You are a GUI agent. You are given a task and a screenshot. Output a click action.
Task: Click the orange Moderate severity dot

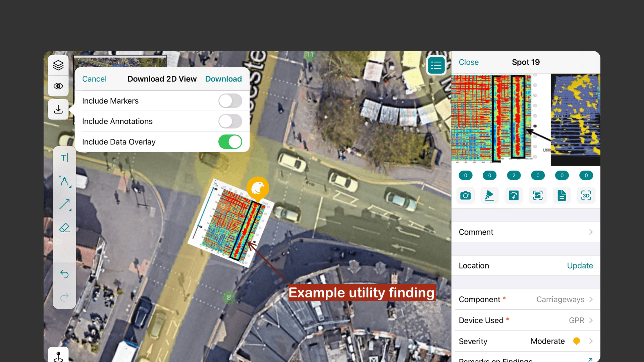tap(577, 341)
